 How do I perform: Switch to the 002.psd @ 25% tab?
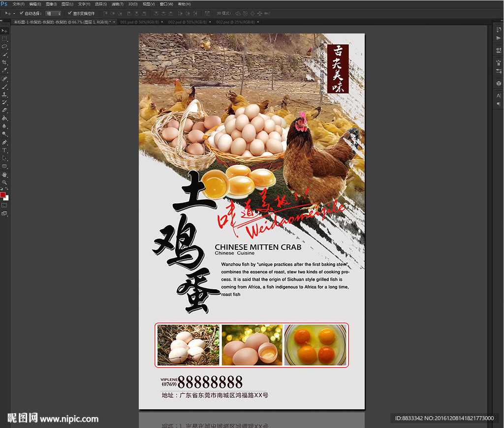(x=235, y=22)
